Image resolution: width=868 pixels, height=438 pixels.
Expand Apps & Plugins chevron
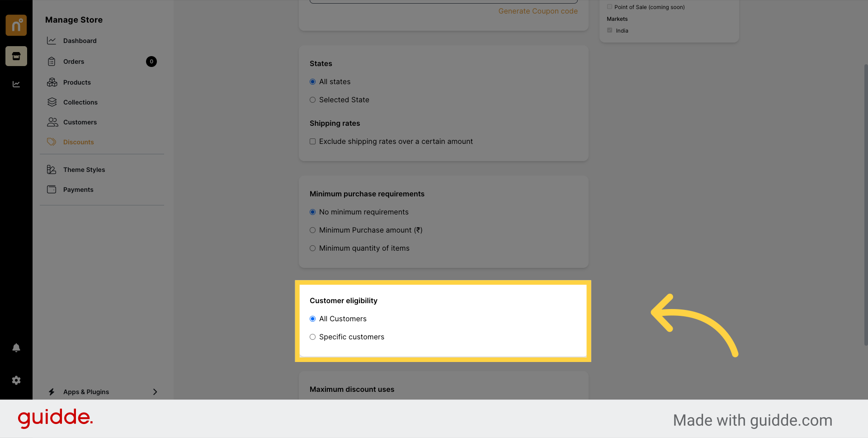click(x=155, y=392)
